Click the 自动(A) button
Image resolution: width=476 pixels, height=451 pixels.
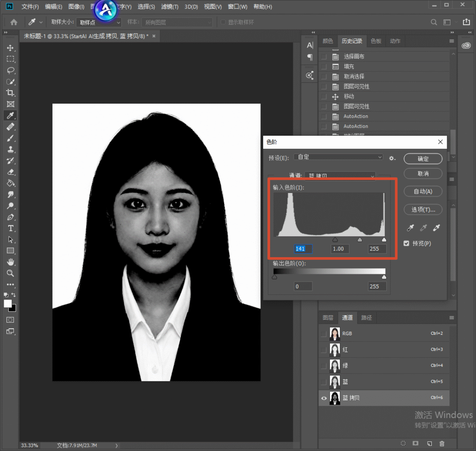tap(423, 192)
